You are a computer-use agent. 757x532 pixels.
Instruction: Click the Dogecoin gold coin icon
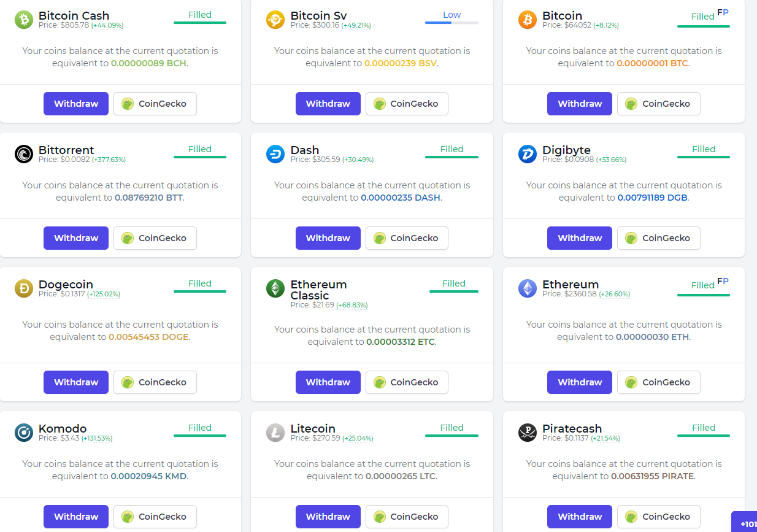[x=24, y=288]
